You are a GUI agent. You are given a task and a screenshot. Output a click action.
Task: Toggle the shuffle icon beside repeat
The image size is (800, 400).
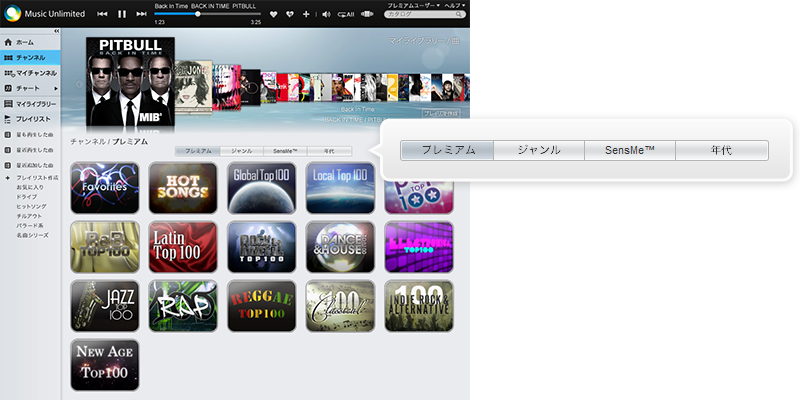pyautogui.click(x=367, y=14)
